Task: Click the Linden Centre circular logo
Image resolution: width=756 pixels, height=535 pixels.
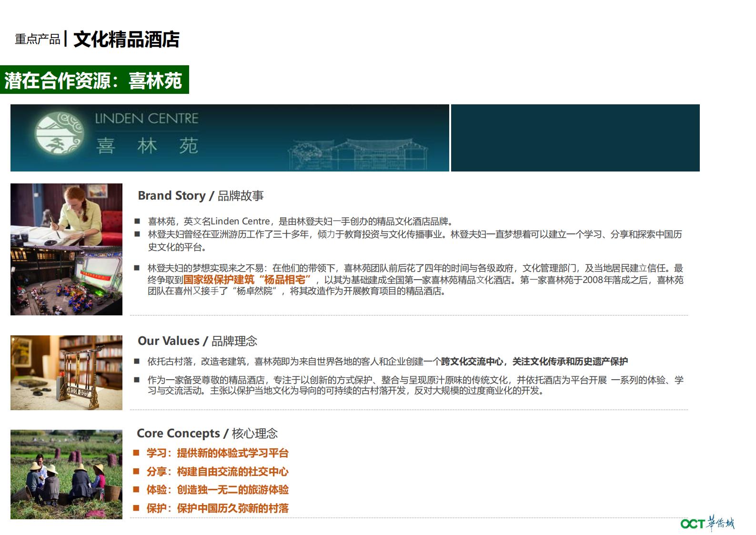Action: coord(60,133)
